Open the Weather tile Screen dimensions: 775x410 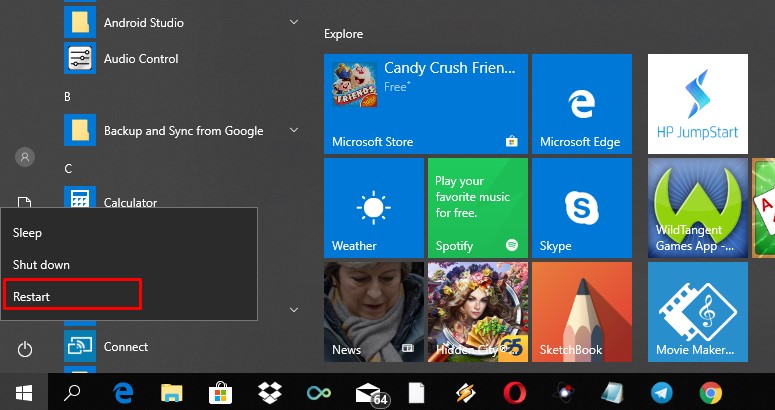tap(374, 208)
